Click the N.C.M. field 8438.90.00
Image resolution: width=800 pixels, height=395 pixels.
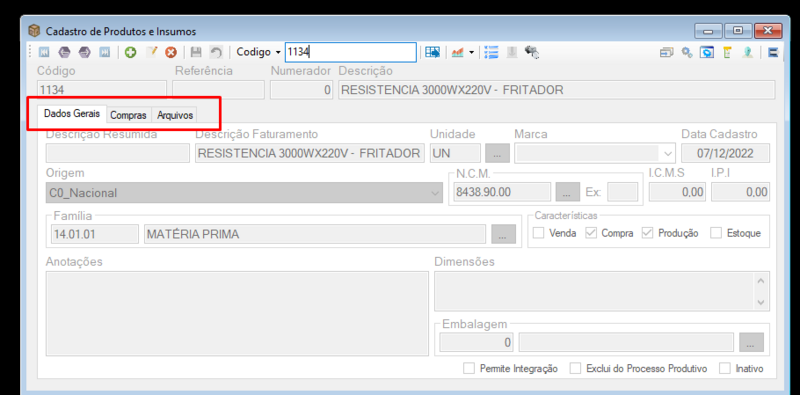[x=502, y=193]
